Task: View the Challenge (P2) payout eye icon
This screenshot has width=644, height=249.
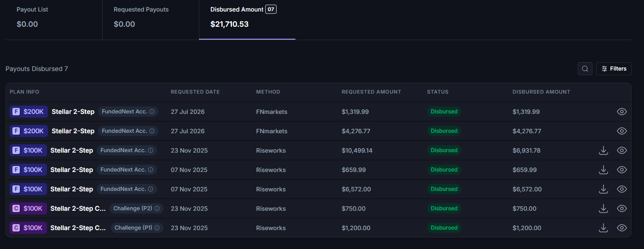Action: click(622, 208)
